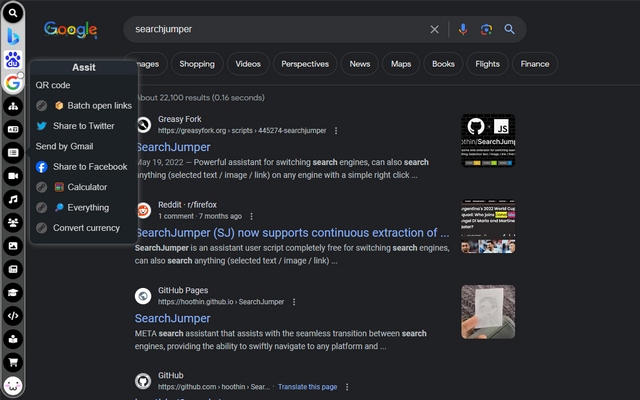This screenshot has width=640, height=400.
Task: Click the search text input field
Action: click(x=270, y=30)
